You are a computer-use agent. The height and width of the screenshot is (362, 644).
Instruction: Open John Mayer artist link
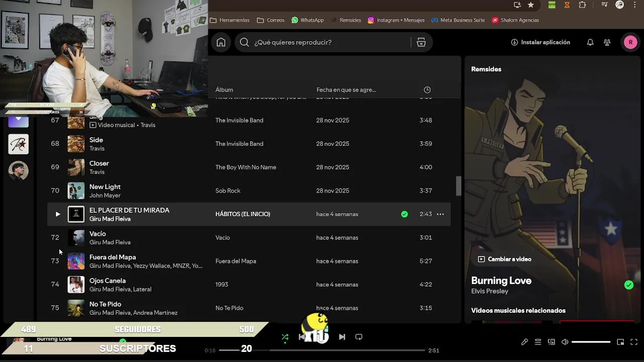(x=105, y=196)
